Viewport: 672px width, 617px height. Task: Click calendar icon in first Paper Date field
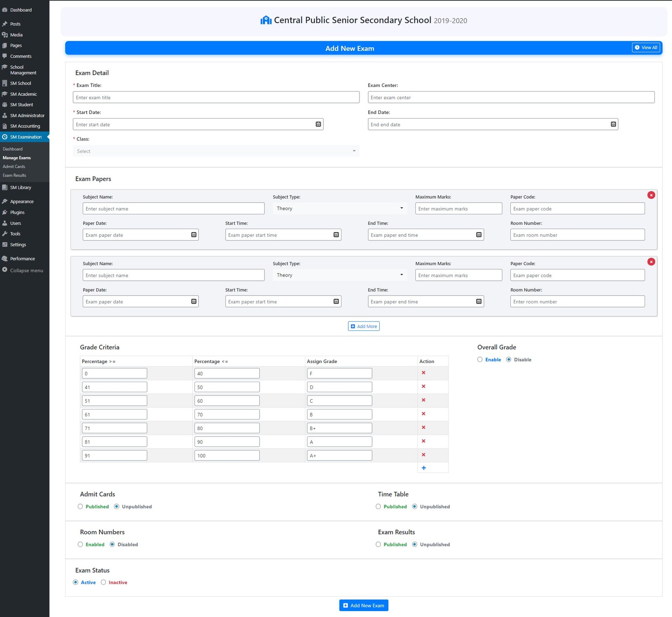(x=194, y=235)
